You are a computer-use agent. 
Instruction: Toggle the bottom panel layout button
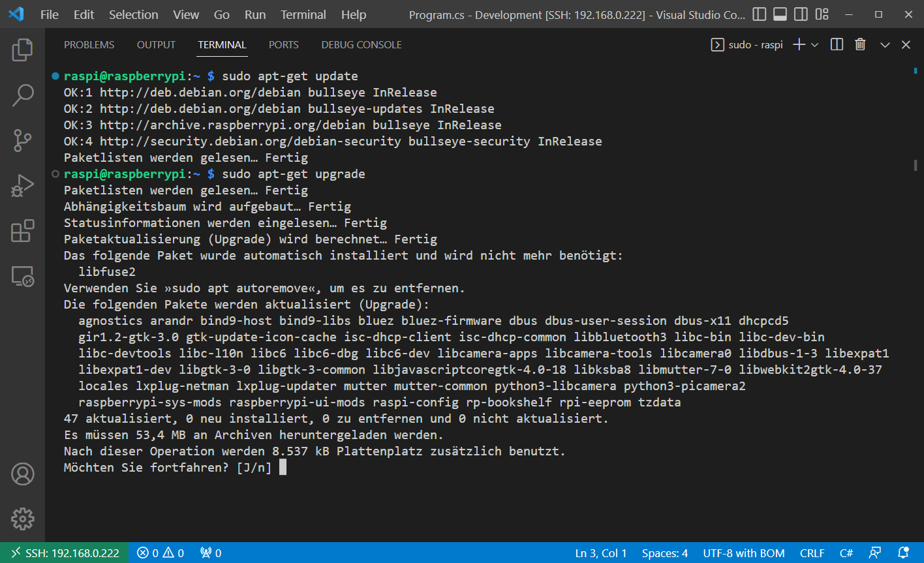(780, 14)
